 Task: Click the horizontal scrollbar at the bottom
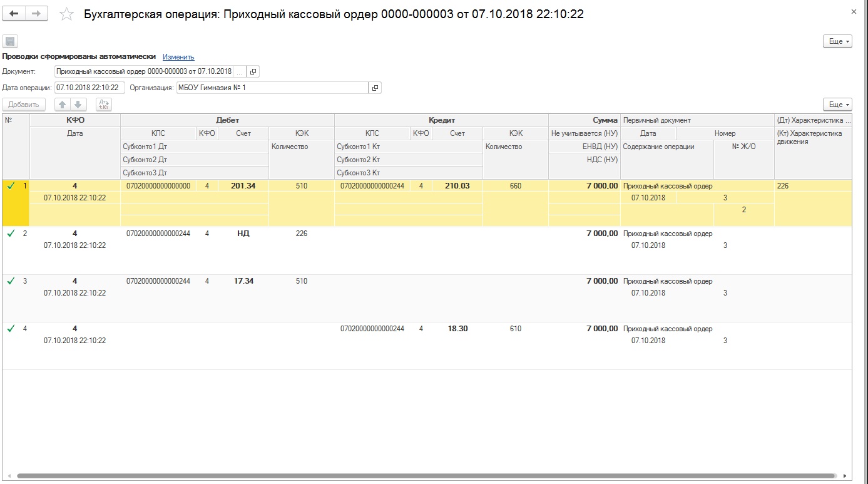point(426,476)
